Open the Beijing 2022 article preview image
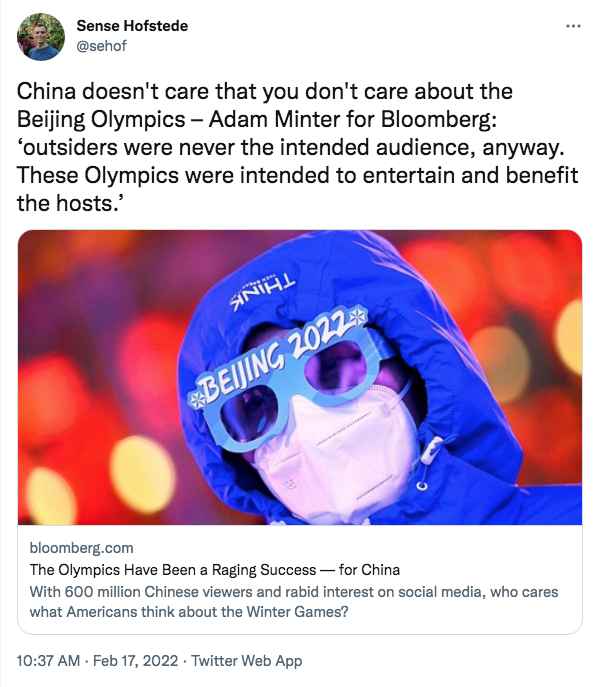This screenshot has width=598, height=687. [x=300, y=377]
